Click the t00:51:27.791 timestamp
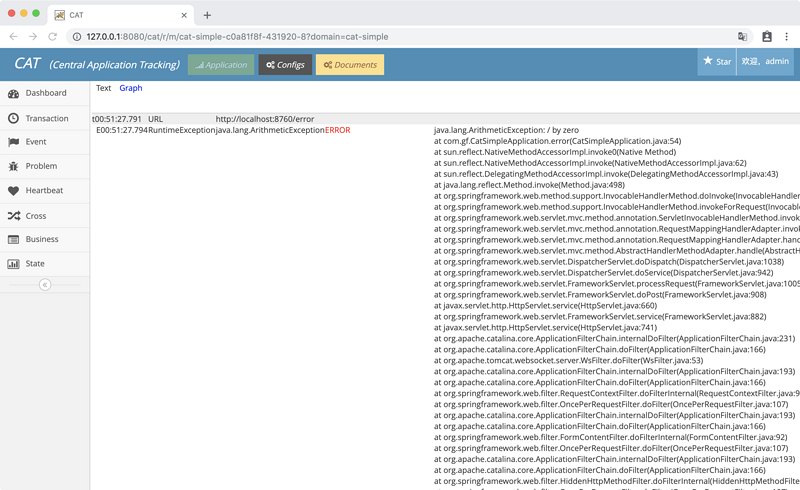This screenshot has width=800, height=490. [117, 119]
